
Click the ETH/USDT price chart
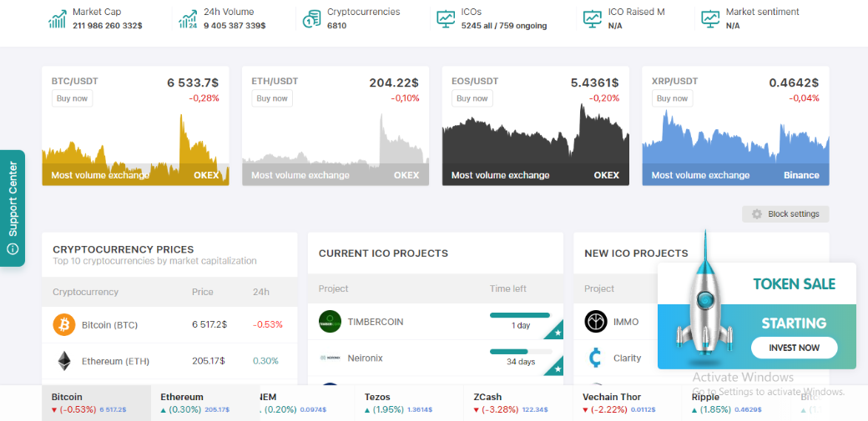tap(336, 149)
